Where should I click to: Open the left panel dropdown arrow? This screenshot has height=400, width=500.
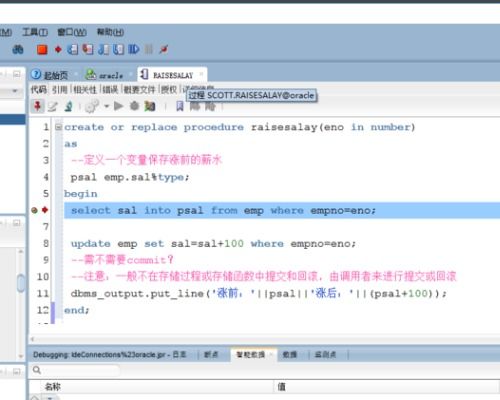[15, 91]
